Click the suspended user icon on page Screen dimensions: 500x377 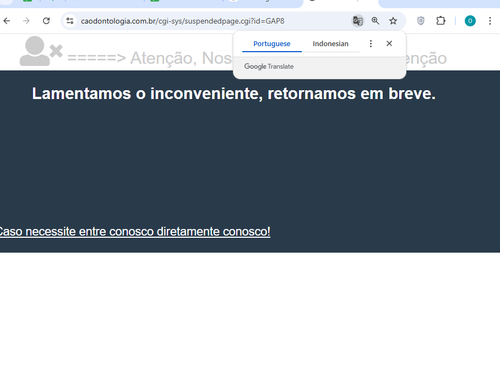(x=41, y=51)
